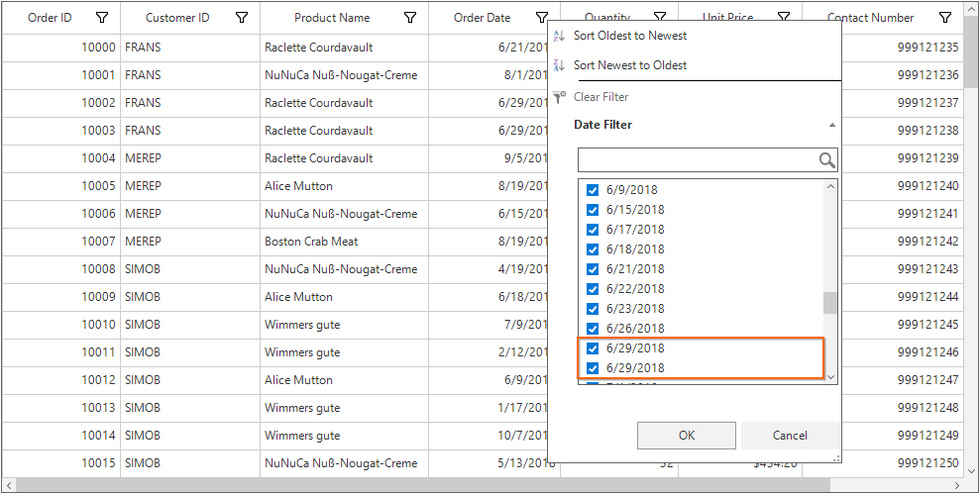
Task: Select the Order ID cell 10000
Action: coord(61,48)
